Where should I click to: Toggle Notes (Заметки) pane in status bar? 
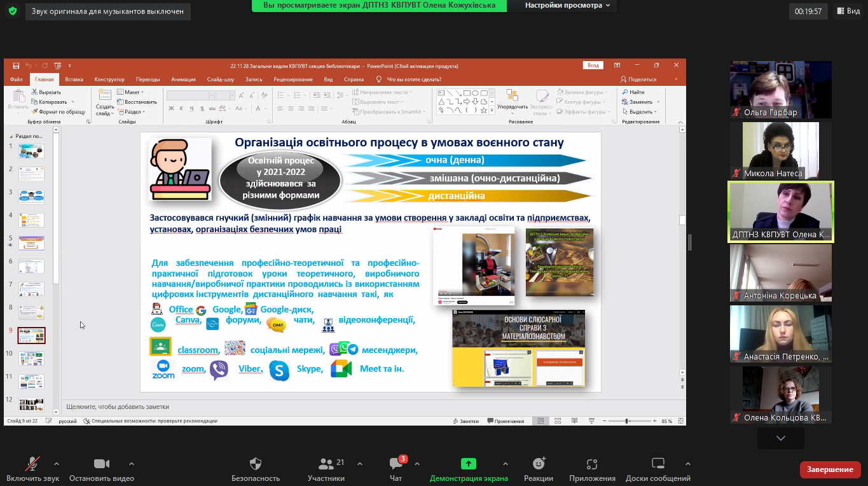465,421
